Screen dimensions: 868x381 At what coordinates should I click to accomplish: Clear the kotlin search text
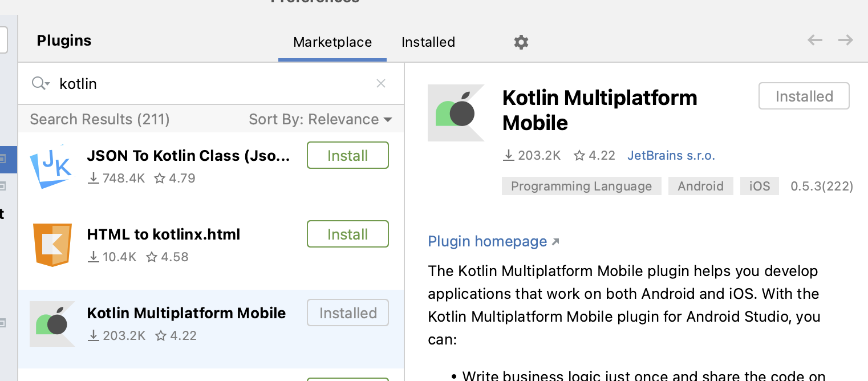point(381,83)
